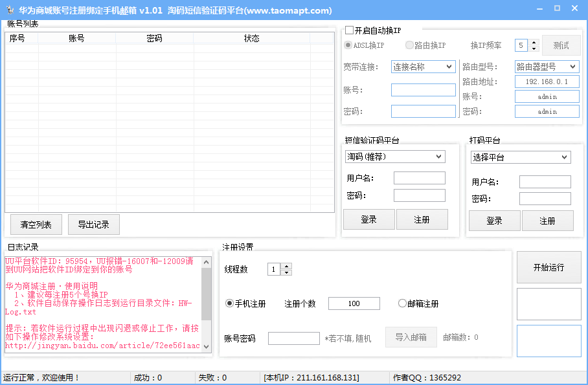Viewport: 588px width, 385px height.
Task: Click 注册 under the 打码平台 section
Action: [x=547, y=220]
